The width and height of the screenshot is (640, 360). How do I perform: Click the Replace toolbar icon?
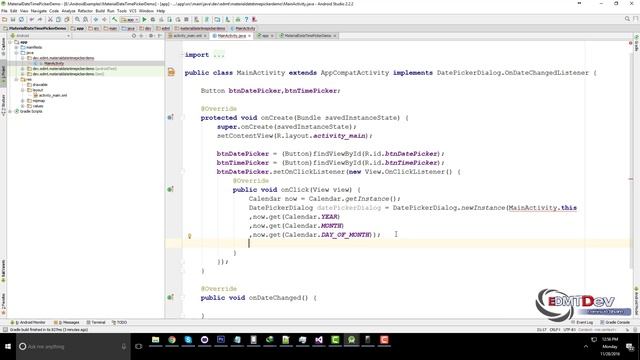85,20
